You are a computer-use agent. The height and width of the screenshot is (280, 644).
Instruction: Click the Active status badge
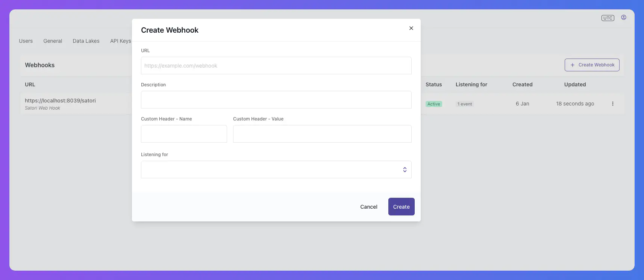[434, 104]
